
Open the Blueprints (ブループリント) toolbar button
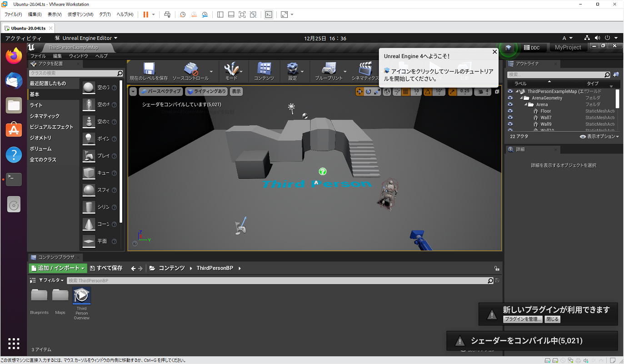point(329,71)
